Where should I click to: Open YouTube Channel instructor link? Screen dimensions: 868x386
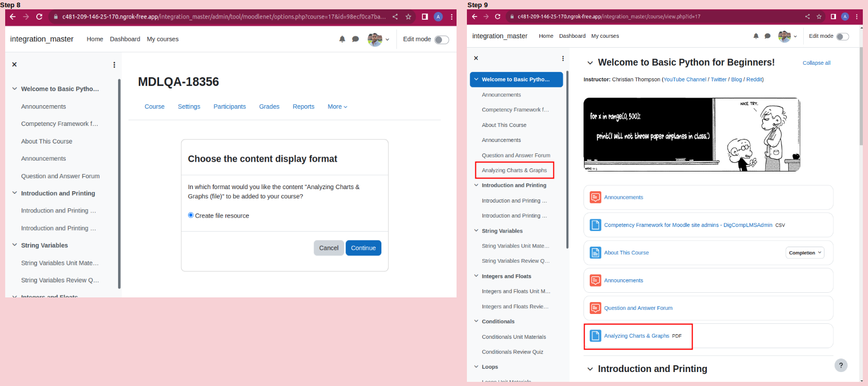pyautogui.click(x=685, y=79)
